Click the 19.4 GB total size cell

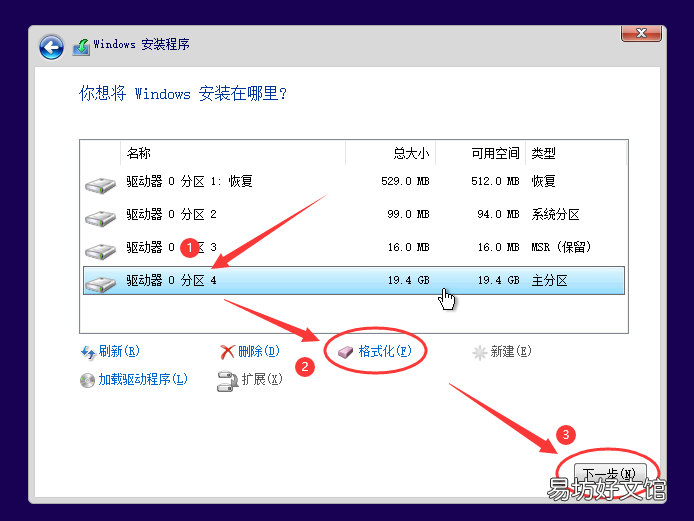point(409,280)
